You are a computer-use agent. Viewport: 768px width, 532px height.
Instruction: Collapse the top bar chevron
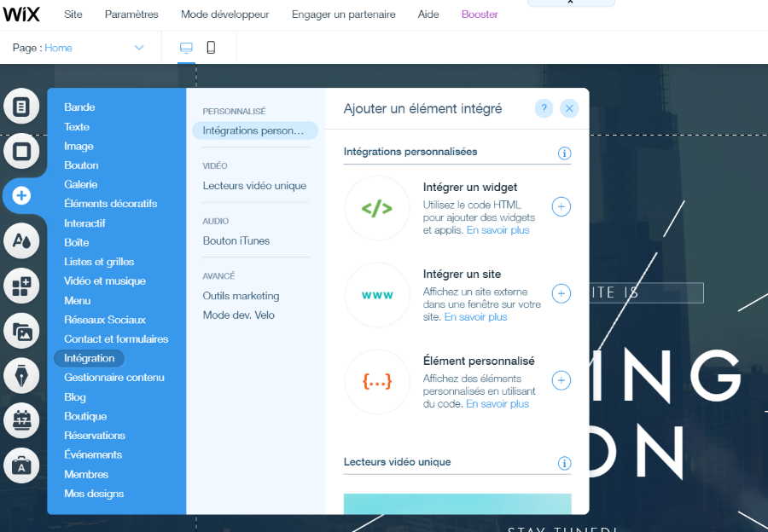[x=570, y=3]
